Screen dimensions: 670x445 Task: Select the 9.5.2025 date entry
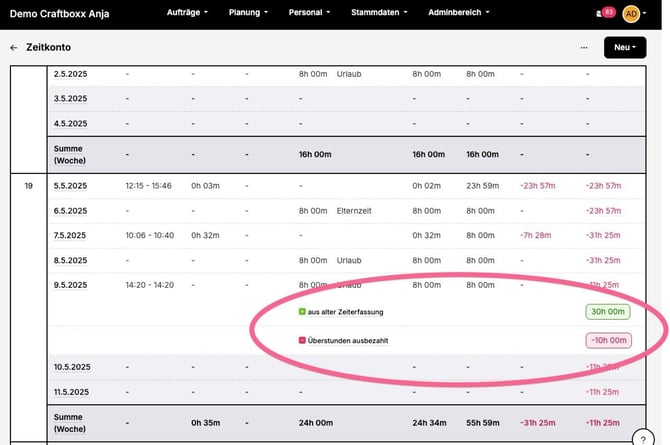[70, 284]
